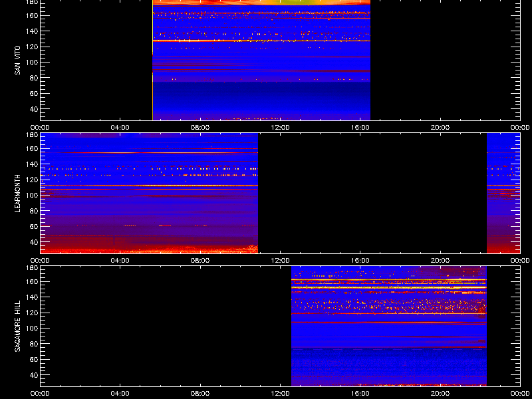Select the 80 tick on San Vito axis
The height and width of the screenshot is (399, 532).
tap(33, 78)
